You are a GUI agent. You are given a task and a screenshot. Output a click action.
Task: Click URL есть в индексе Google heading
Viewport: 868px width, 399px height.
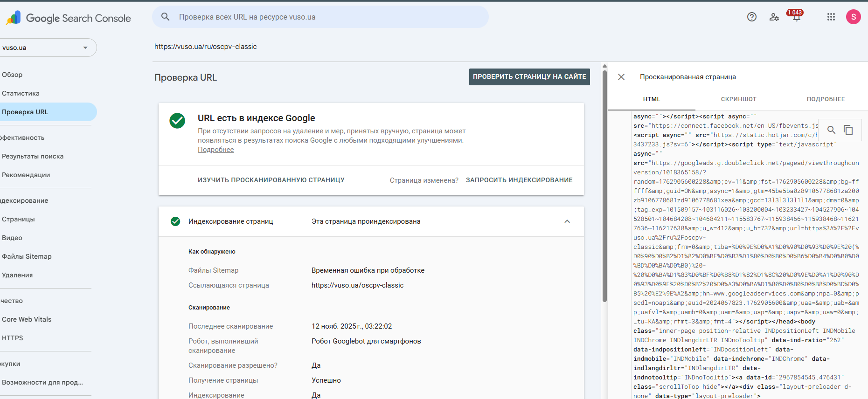click(x=257, y=118)
